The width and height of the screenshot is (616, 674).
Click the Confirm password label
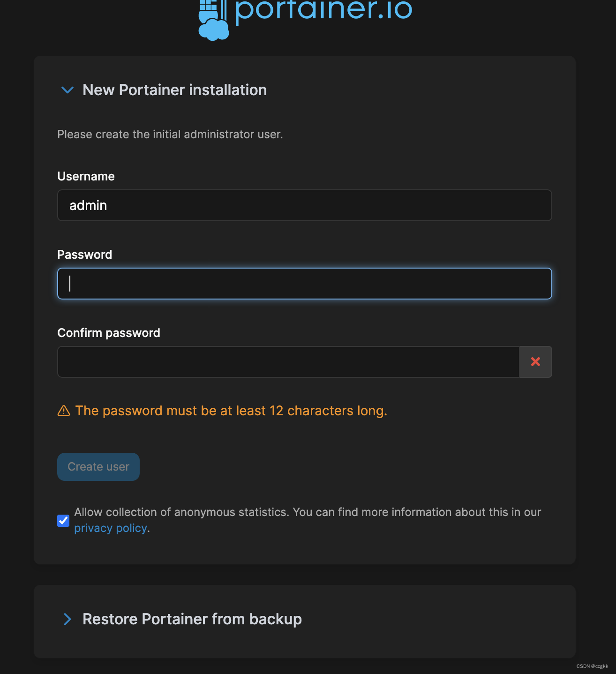coord(109,333)
